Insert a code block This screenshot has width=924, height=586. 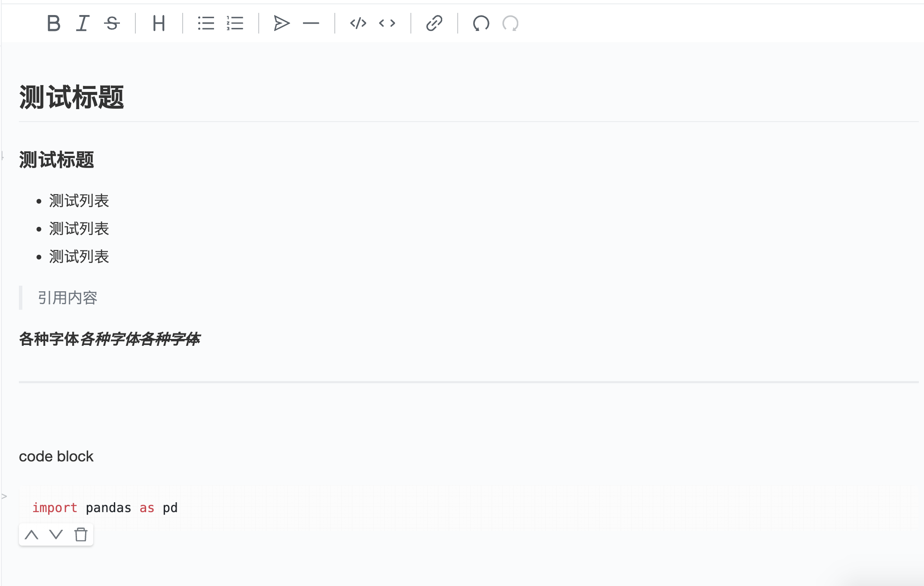358,24
